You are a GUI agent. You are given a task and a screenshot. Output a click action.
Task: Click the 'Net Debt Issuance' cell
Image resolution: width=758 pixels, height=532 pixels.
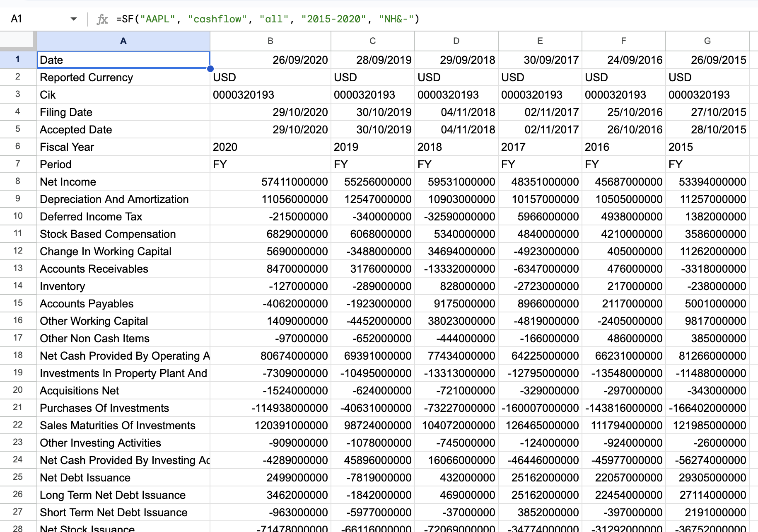123,478
